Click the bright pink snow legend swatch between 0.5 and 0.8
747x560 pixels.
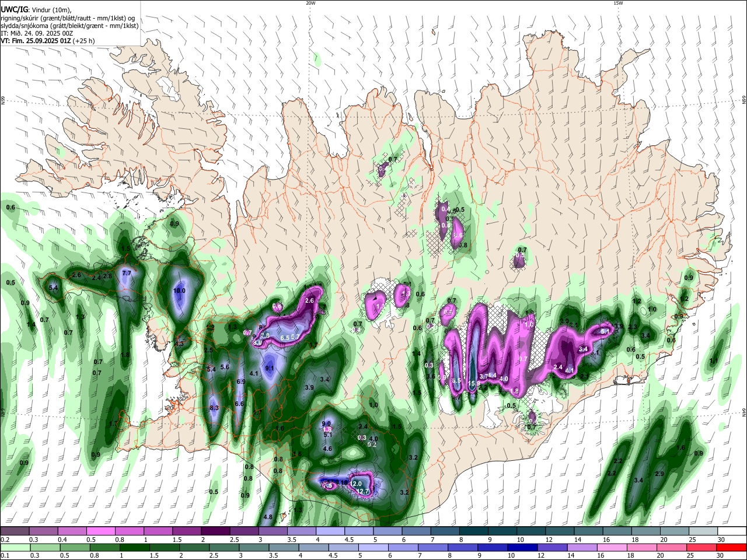point(100,531)
